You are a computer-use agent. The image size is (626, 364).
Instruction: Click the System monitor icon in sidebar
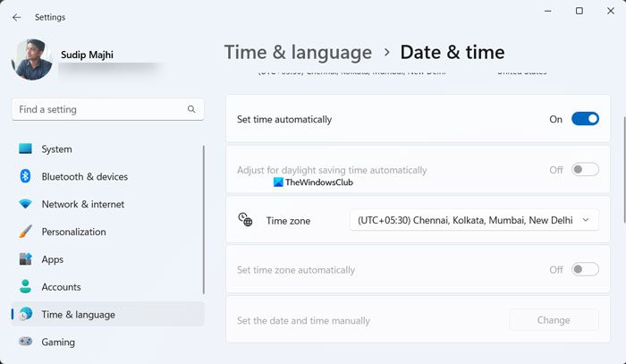click(x=25, y=149)
